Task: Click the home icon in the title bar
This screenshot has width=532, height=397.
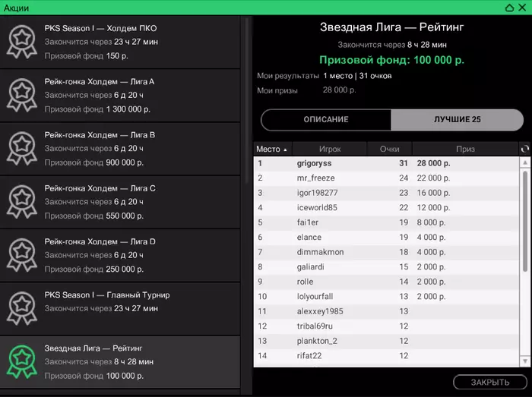Action: (509, 8)
